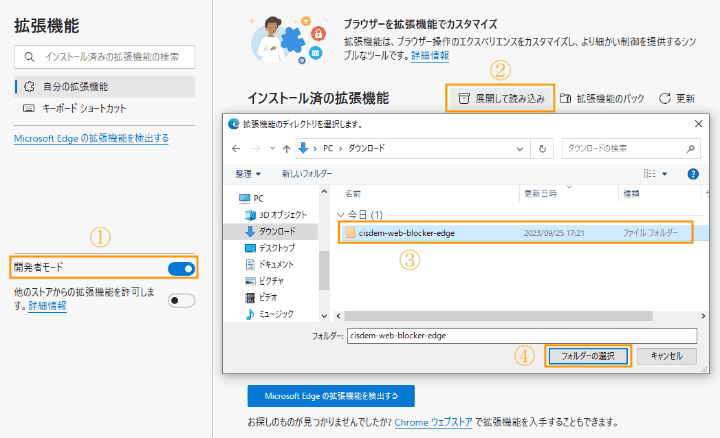The image size is (720, 438).
Task: Open recent locations dropdown arrow
Action: 272,149
